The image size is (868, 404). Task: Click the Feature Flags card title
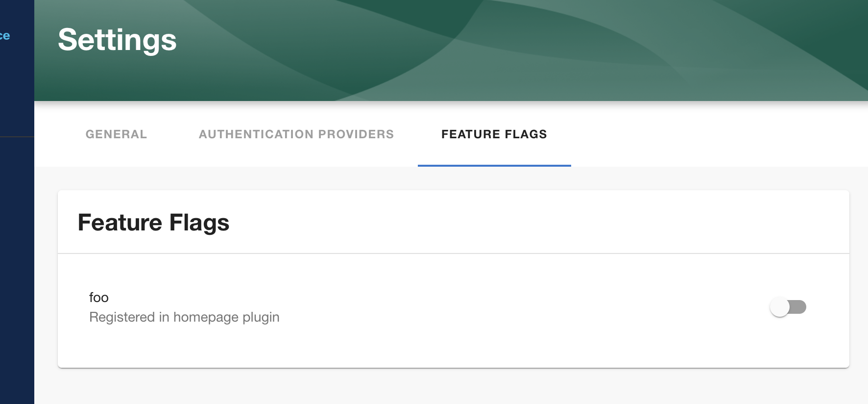click(154, 222)
